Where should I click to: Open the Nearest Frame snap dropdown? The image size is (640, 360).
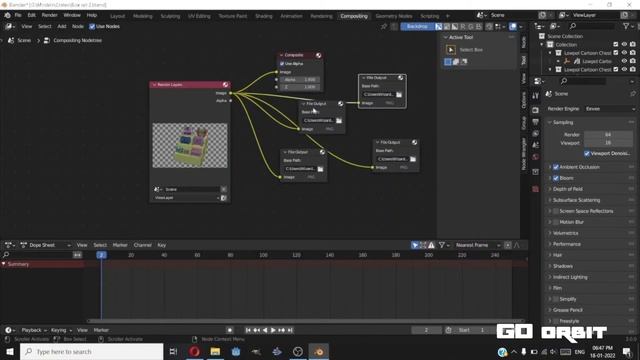point(478,245)
